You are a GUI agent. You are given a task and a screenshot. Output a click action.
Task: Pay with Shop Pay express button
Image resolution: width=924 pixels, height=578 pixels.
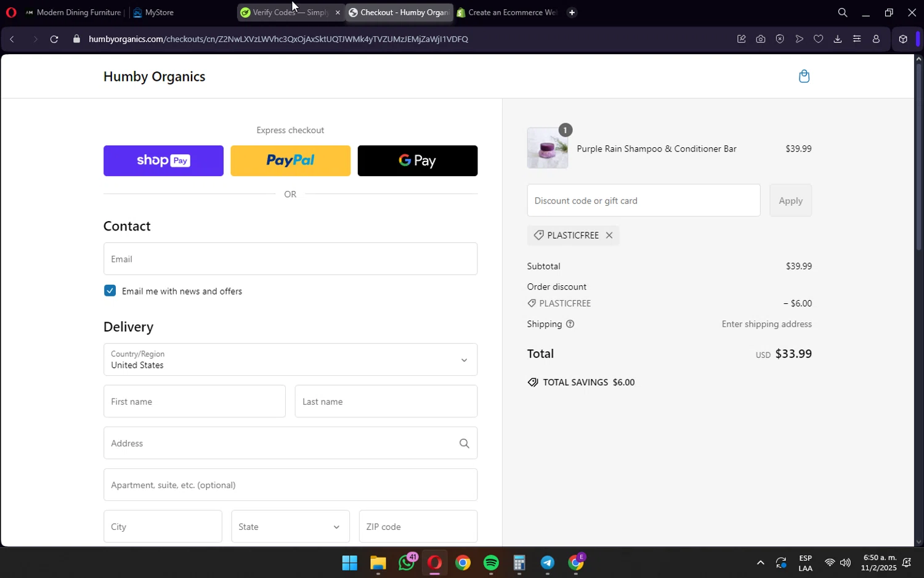coord(163,161)
